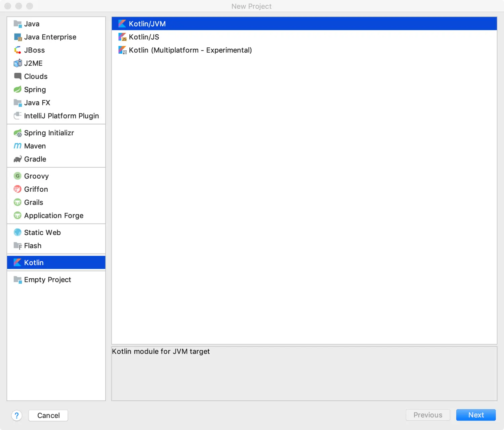Click the Clouds speech bubble icon
504x430 pixels.
tap(17, 76)
